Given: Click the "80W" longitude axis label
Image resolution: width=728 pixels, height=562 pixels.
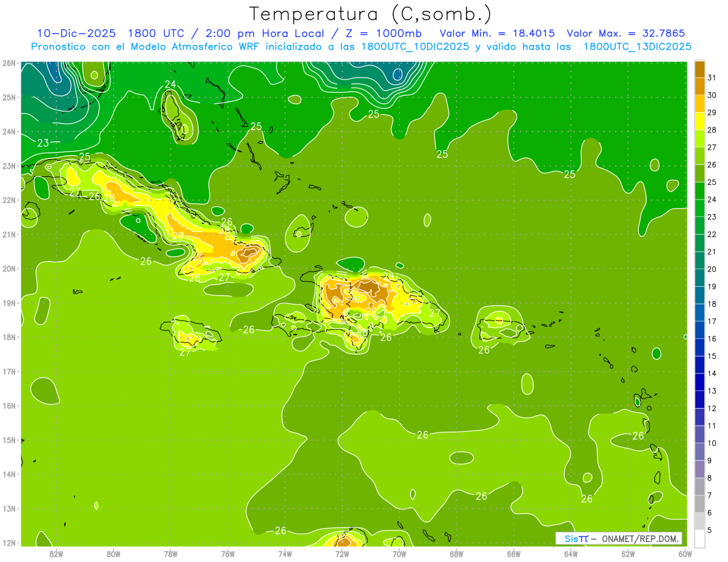Looking at the screenshot, I should point(113,554).
